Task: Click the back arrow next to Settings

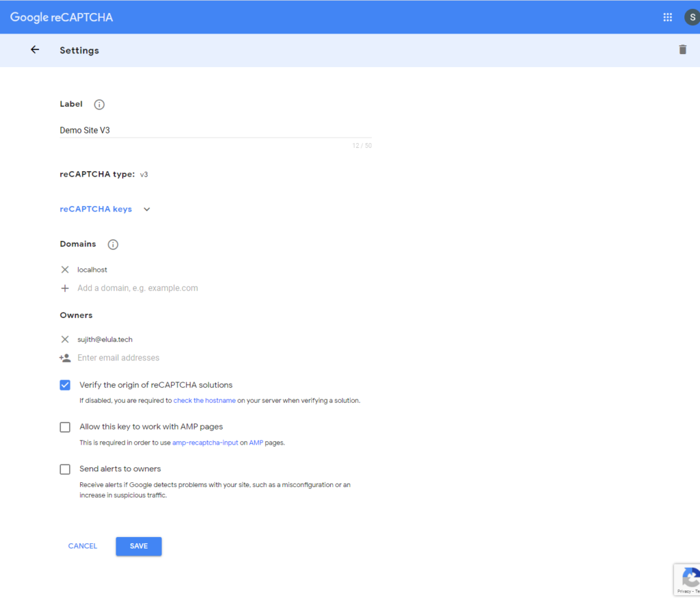Action: [x=35, y=50]
